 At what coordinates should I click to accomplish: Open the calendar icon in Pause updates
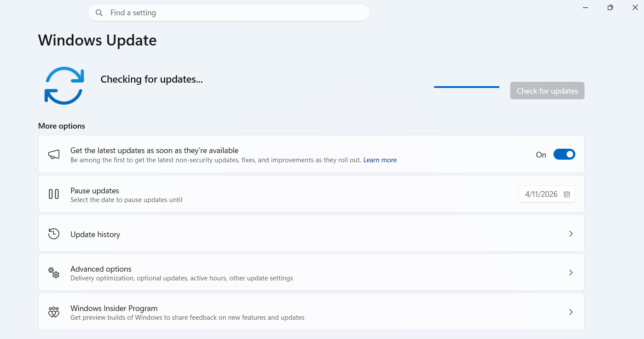coord(567,194)
